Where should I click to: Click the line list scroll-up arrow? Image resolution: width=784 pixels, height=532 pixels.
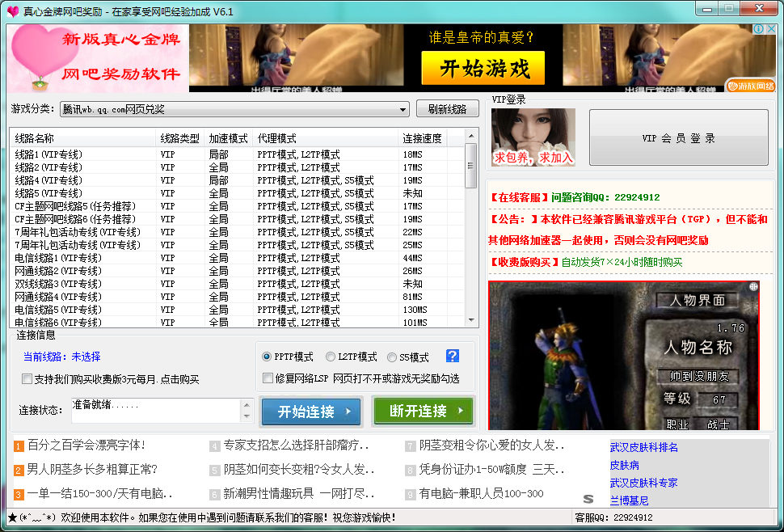470,136
